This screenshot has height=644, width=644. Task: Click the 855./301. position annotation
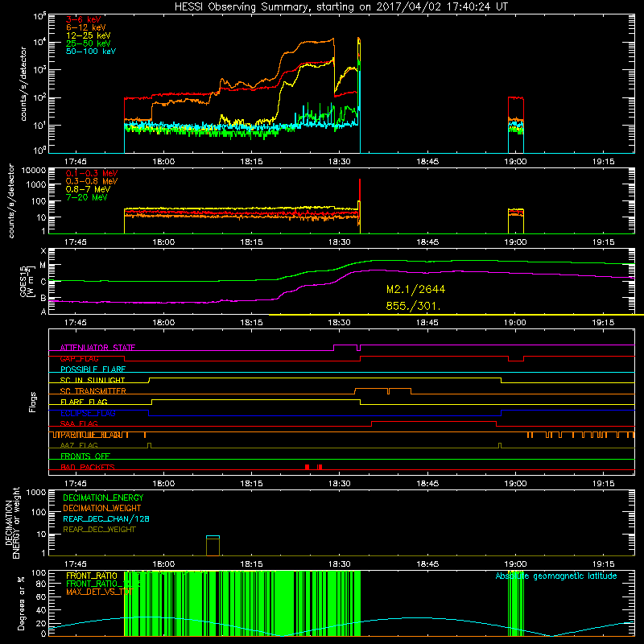[x=414, y=306]
